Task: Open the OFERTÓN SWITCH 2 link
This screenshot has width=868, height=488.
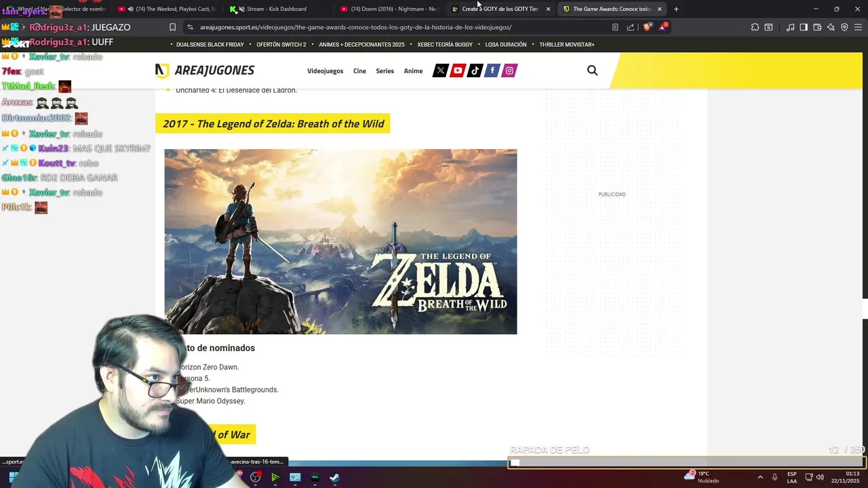Action: click(x=281, y=45)
